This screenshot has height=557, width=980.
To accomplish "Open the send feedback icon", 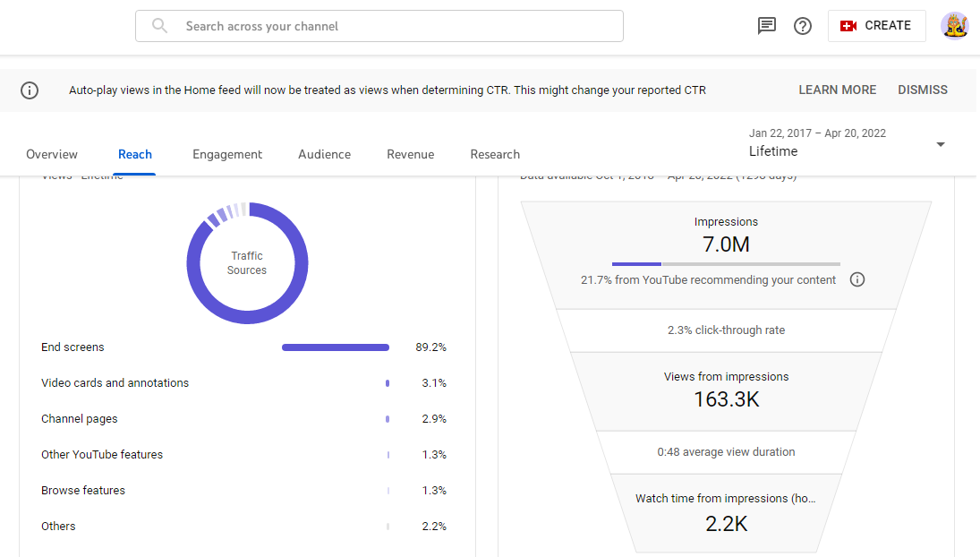I will click(x=766, y=26).
